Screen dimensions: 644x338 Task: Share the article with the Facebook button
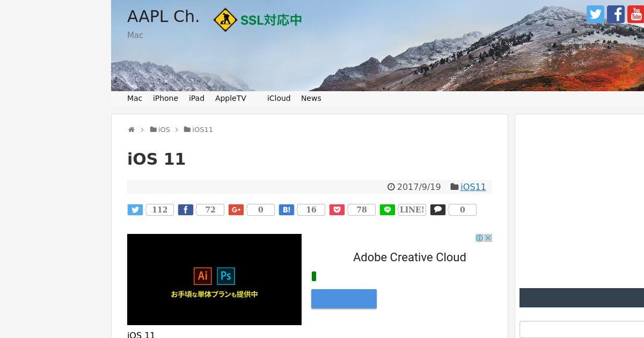tap(186, 210)
